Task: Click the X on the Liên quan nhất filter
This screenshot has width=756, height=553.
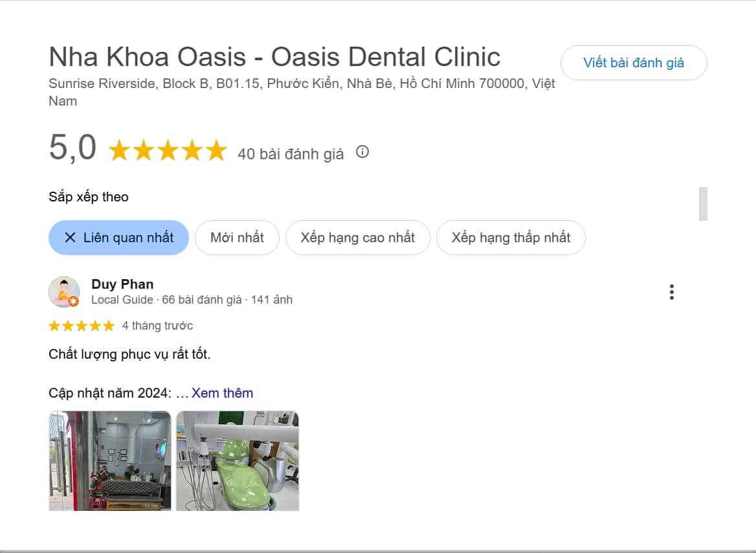Action: coord(72,238)
